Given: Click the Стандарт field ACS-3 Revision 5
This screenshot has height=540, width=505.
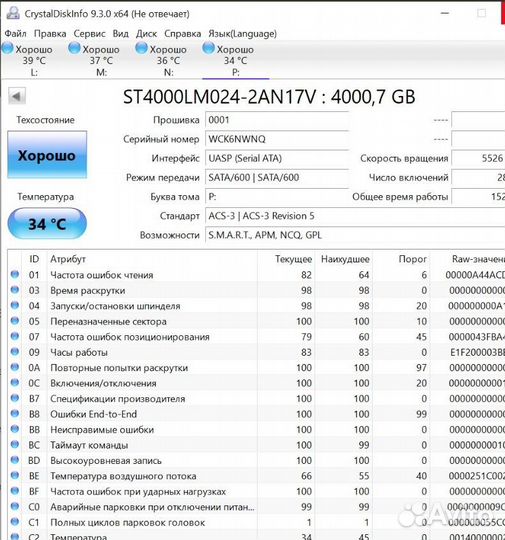Looking at the screenshot, I should [x=355, y=216].
